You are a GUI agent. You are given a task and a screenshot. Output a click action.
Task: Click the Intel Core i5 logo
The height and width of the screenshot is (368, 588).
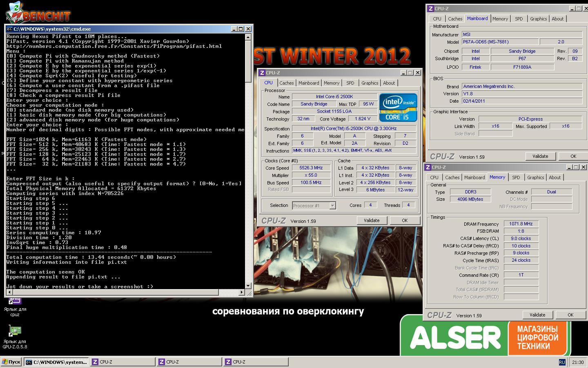(x=398, y=108)
